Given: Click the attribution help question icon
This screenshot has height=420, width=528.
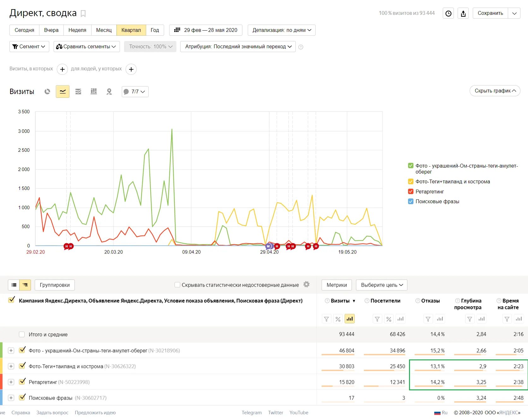Looking at the screenshot, I should click(x=301, y=47).
